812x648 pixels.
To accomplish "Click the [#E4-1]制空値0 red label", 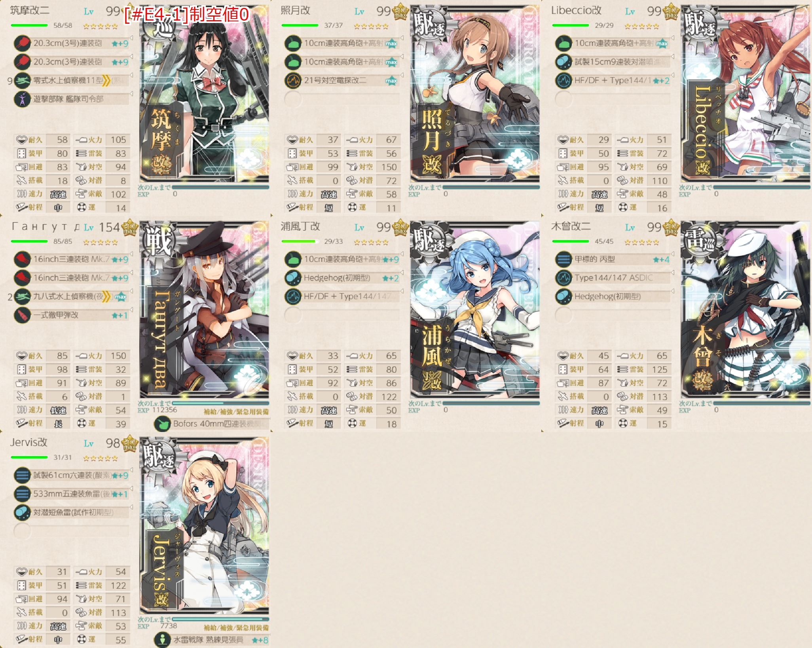I will (x=186, y=15).
